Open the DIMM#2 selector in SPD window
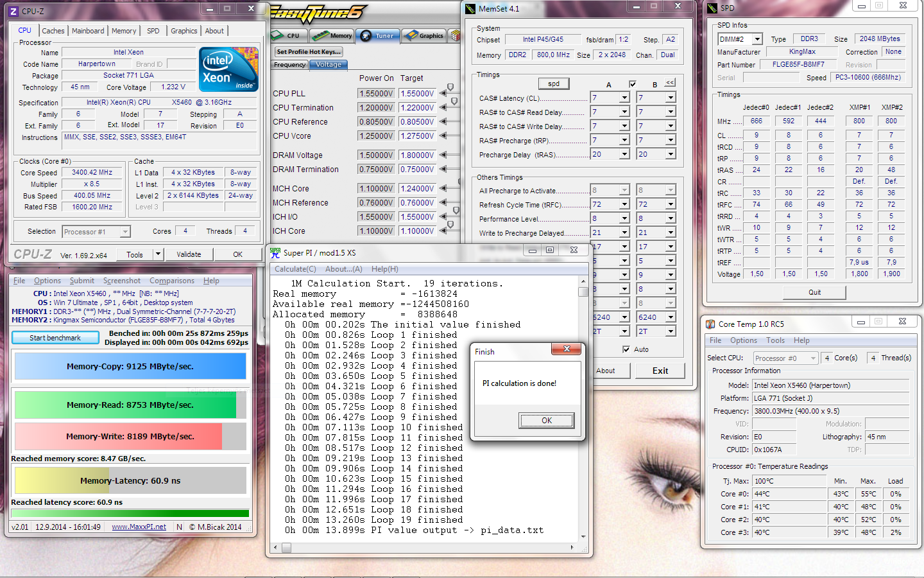Screen dimensions: 924x578 click(x=740, y=39)
